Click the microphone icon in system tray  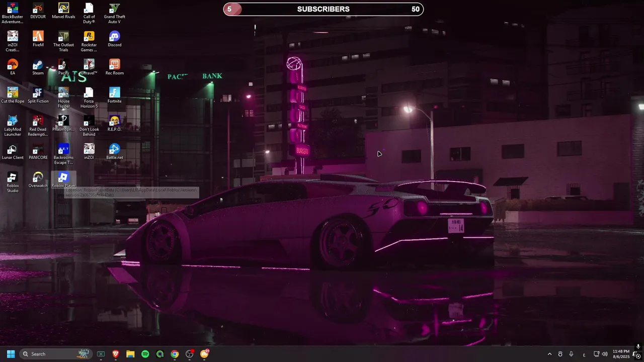(x=571, y=354)
